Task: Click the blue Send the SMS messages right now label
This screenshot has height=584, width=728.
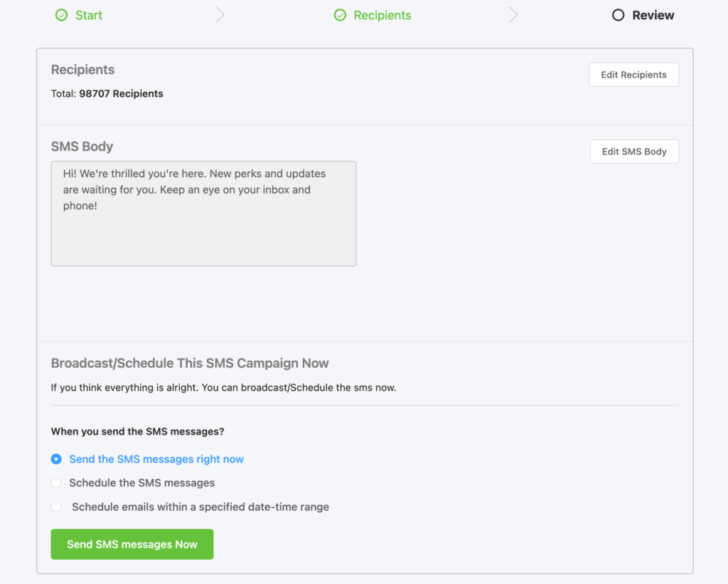Action: pyautogui.click(x=156, y=460)
